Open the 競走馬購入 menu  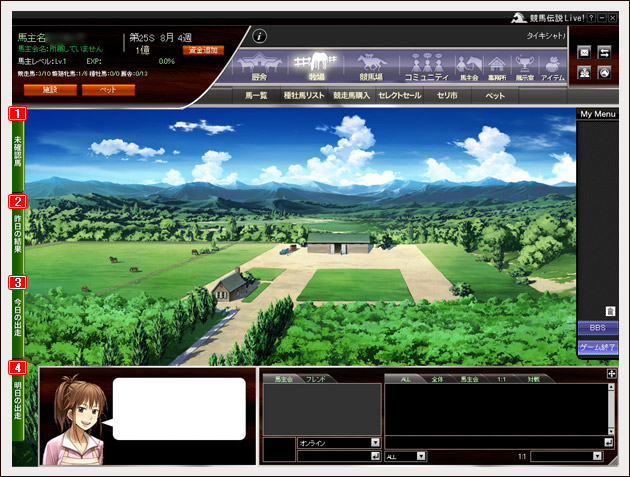(352, 96)
